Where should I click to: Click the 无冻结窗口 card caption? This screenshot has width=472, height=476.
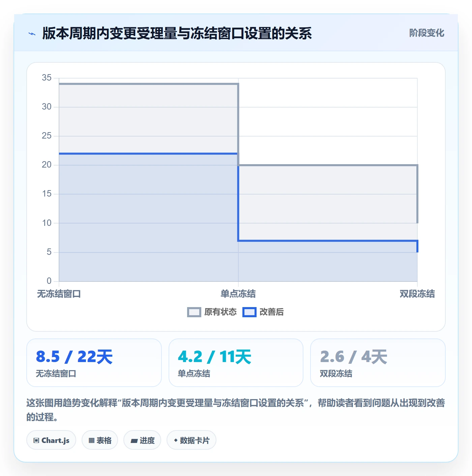[56, 374]
